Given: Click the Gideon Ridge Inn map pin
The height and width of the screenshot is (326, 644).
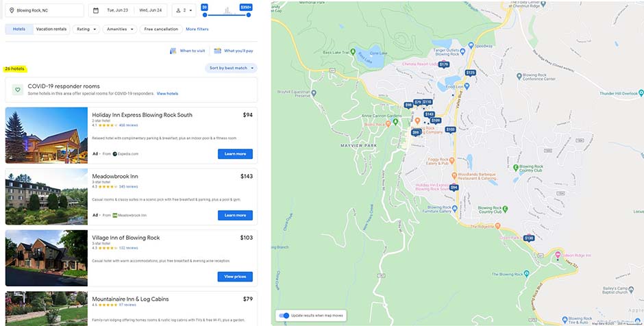Looking at the screenshot, I should [558, 255].
